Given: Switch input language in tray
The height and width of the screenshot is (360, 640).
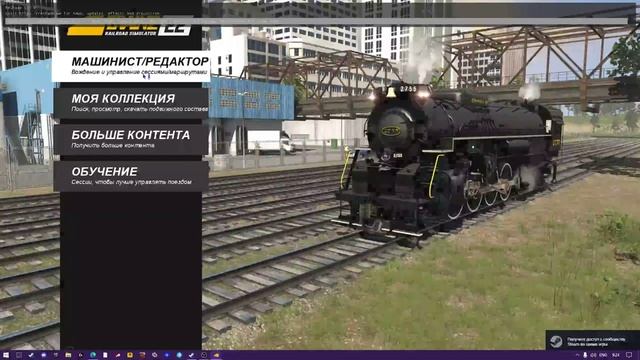Looking at the screenshot, I should pyautogui.click(x=603, y=355).
